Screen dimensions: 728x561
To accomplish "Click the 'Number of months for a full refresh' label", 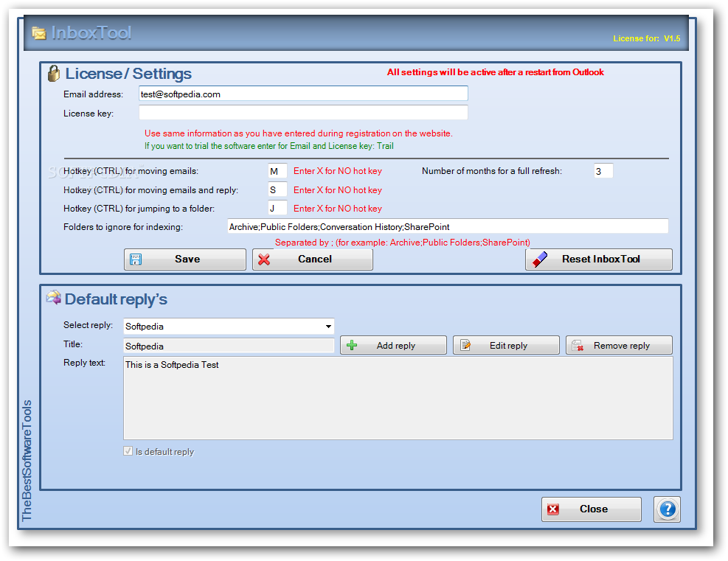I will [x=492, y=171].
